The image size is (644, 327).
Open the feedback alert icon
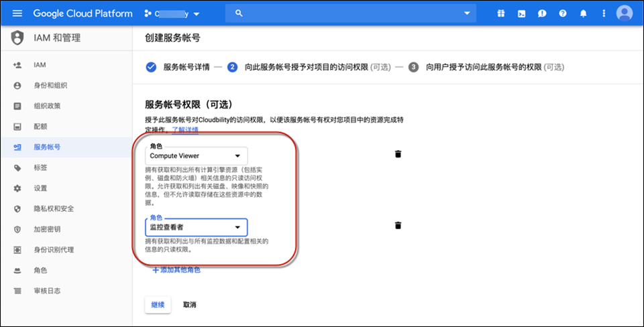(x=542, y=13)
